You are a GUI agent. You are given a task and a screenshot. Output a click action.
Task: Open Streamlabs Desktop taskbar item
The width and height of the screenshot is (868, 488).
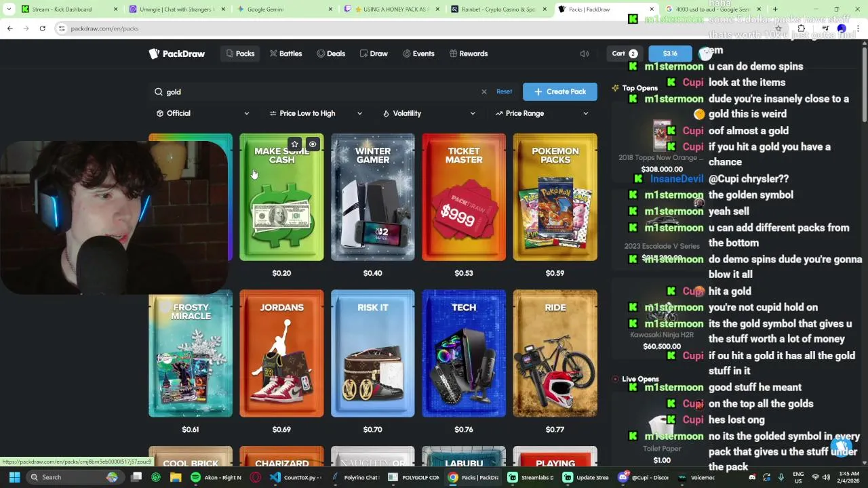pos(532,477)
